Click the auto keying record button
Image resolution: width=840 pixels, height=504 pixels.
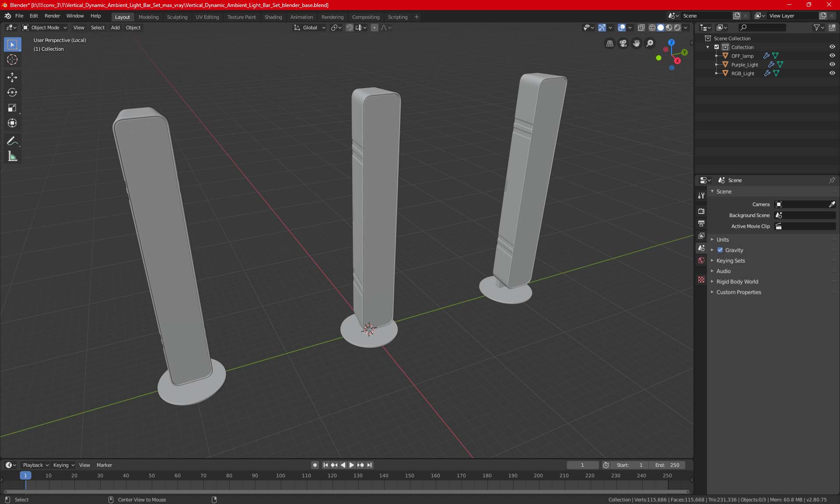[x=315, y=465]
